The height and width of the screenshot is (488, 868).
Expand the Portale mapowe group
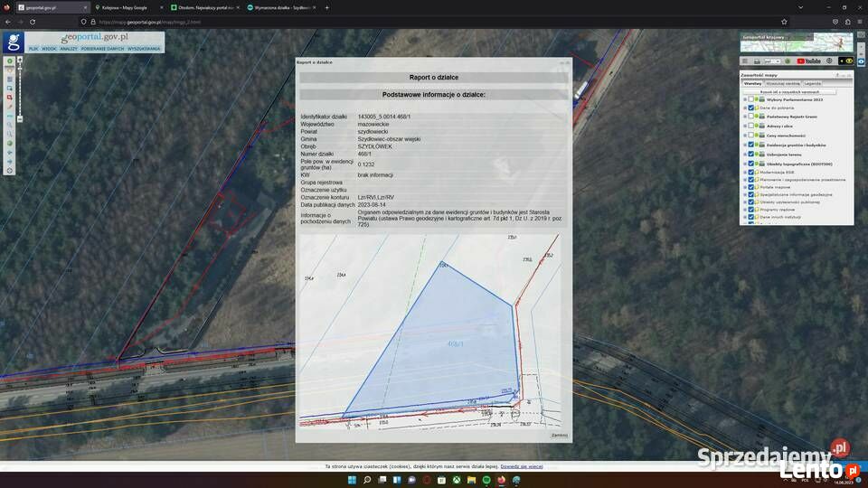click(x=745, y=187)
